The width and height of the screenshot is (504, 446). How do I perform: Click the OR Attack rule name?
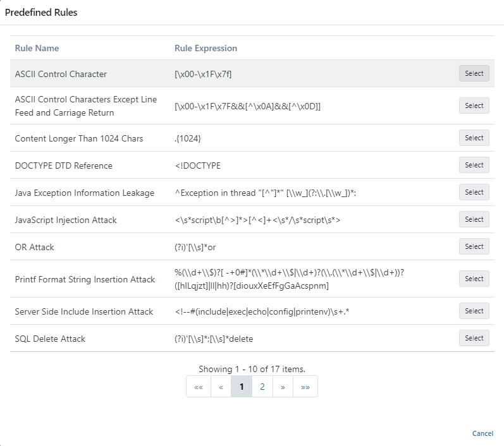click(34, 247)
